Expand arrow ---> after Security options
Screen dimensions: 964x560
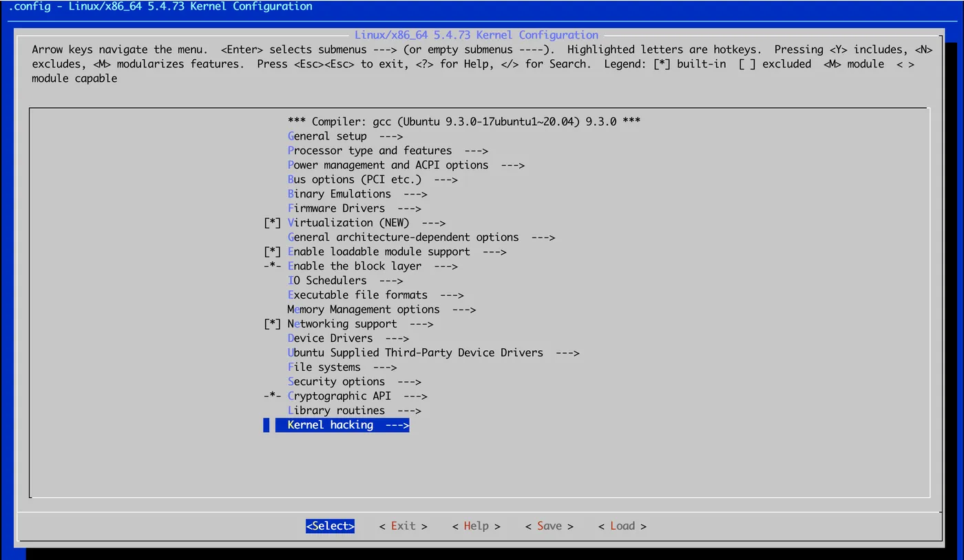click(410, 382)
